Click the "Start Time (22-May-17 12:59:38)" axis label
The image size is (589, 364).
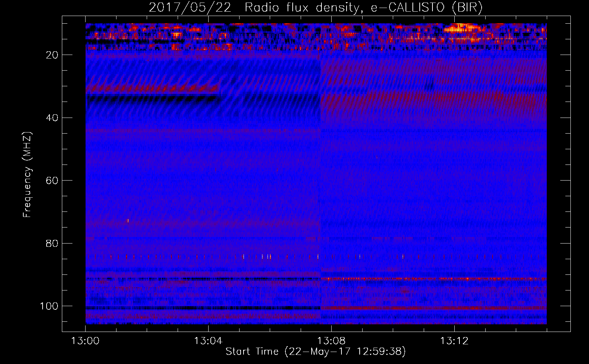(x=316, y=352)
